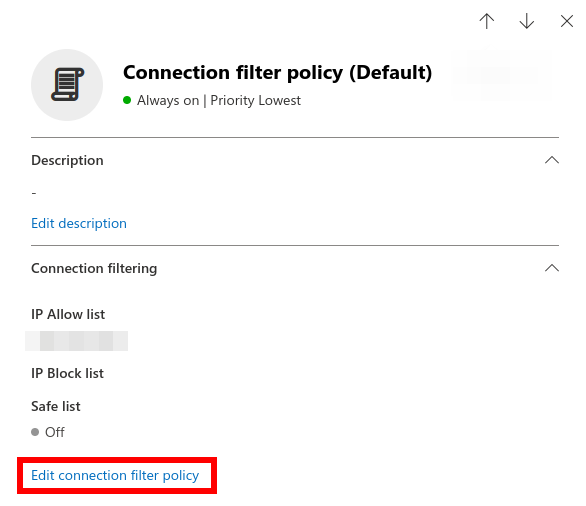Click the green Always on status dot
The width and height of the screenshot is (586, 506).
point(127,100)
